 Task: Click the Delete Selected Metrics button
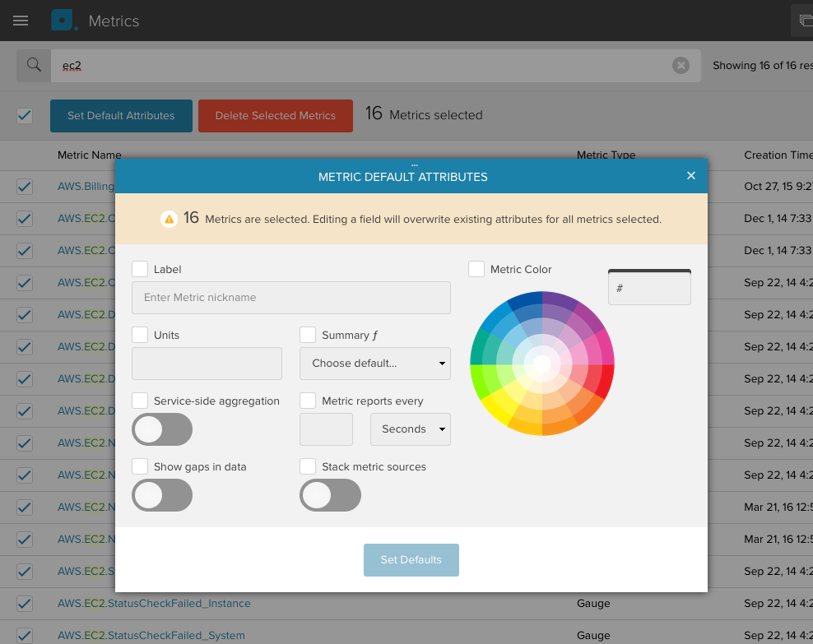(x=276, y=116)
